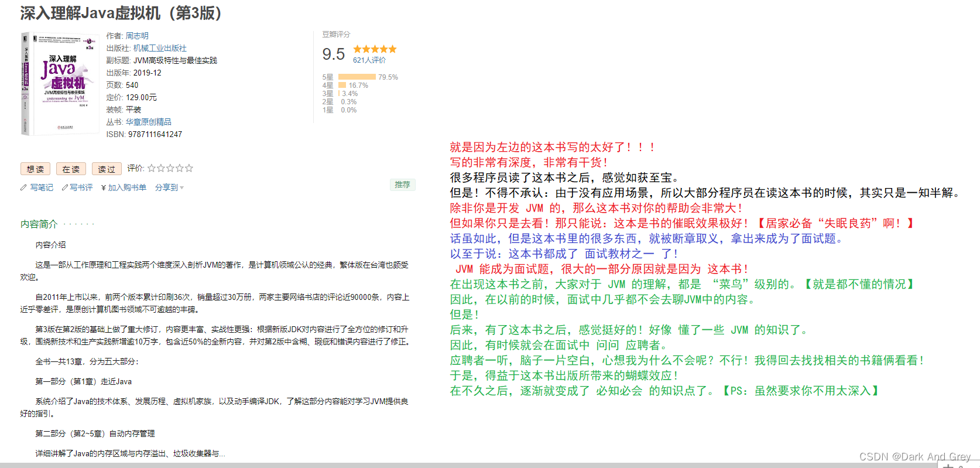Screen dimensions: 980x468
Task: Open publisher link 机械工业出版社
Action: (160, 48)
